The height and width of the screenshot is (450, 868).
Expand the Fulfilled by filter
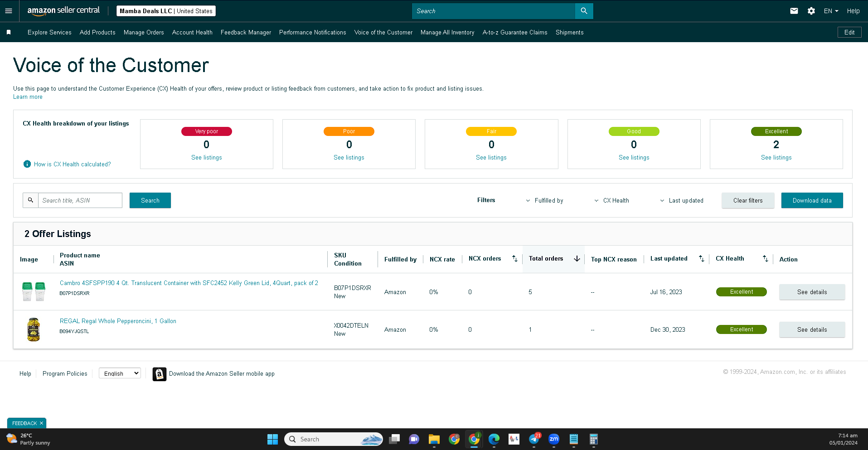click(544, 200)
